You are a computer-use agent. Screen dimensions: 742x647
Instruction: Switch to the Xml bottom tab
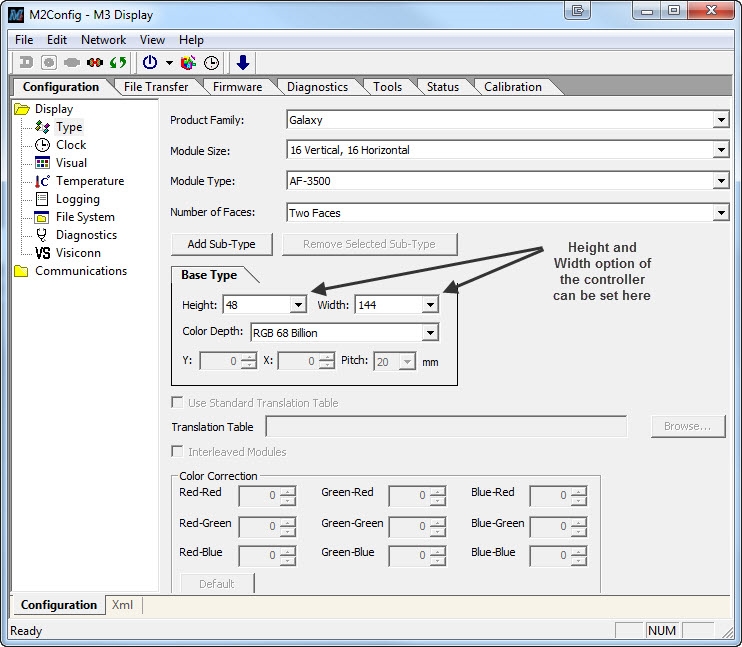[122, 605]
